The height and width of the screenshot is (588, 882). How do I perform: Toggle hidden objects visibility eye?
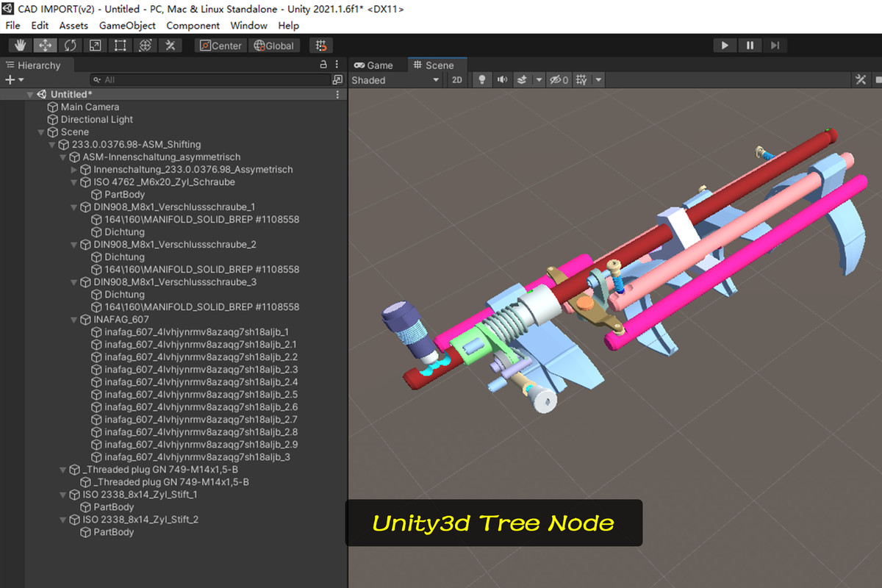(x=559, y=80)
